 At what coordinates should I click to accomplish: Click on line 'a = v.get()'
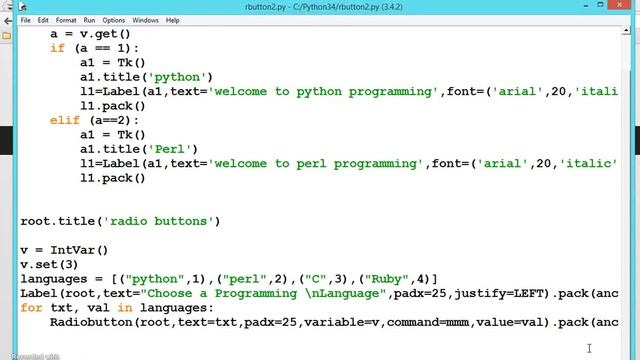[x=90, y=34]
